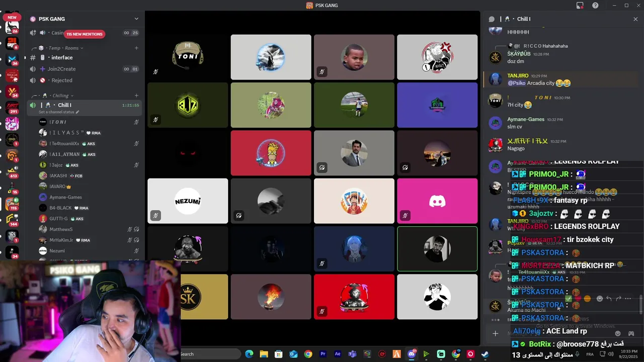Click the Reply arrow on hovered message

pyautogui.click(x=609, y=299)
